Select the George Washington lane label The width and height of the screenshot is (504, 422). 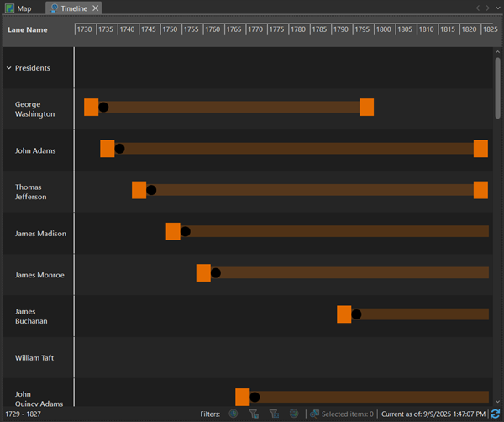point(34,109)
